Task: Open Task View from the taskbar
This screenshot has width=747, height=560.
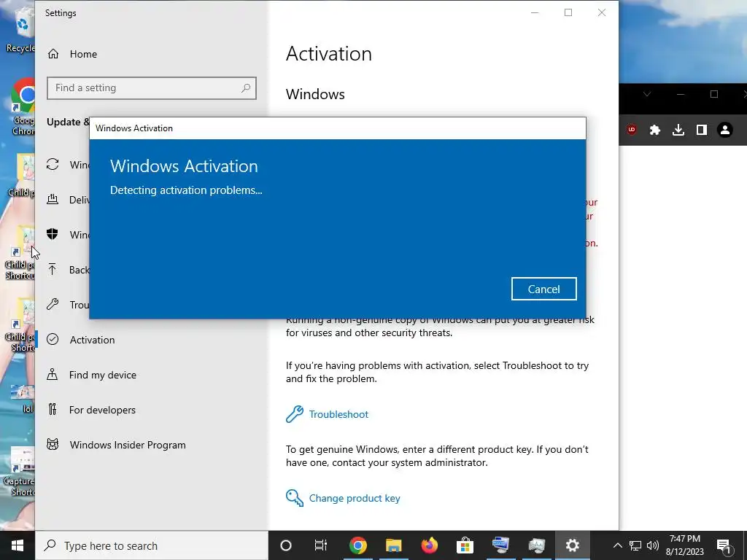Action: 321,545
